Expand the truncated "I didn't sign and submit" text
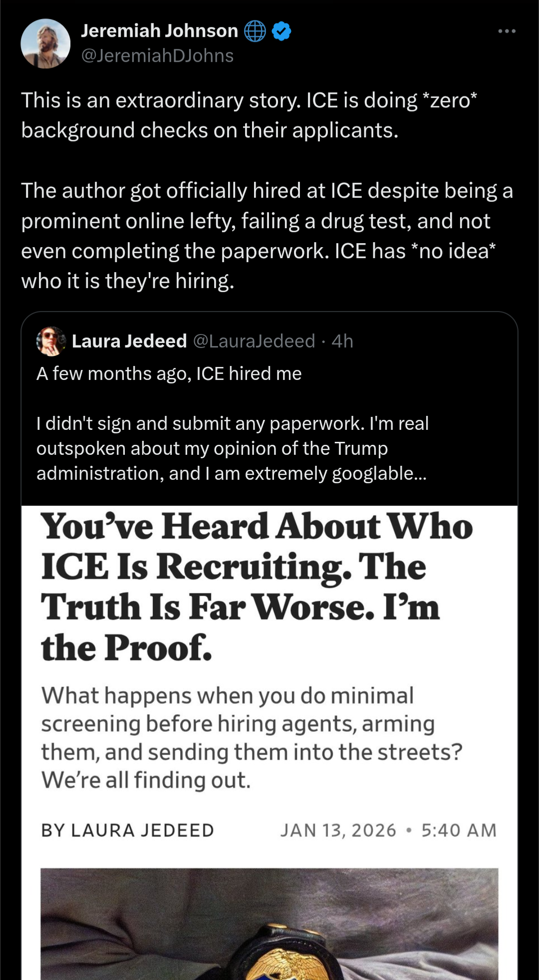Image resolution: width=539 pixels, height=980 pixels. (232, 448)
